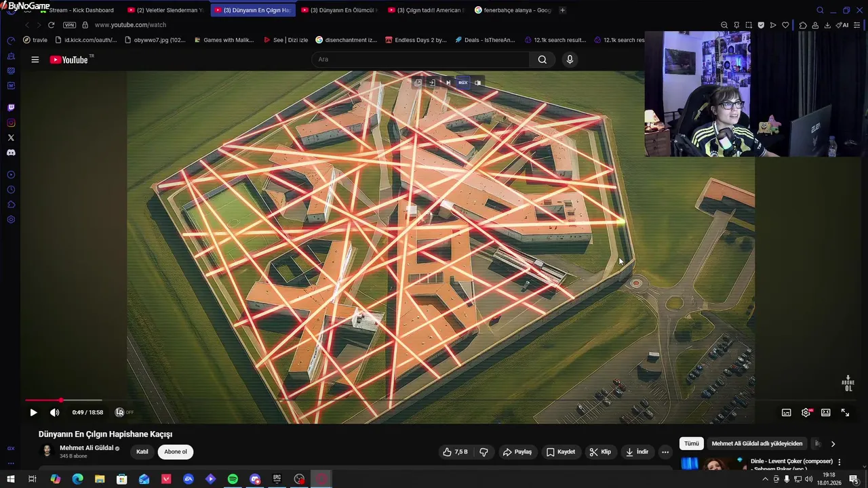
Task: Open File Explorer from the taskbar
Action: (x=100, y=479)
